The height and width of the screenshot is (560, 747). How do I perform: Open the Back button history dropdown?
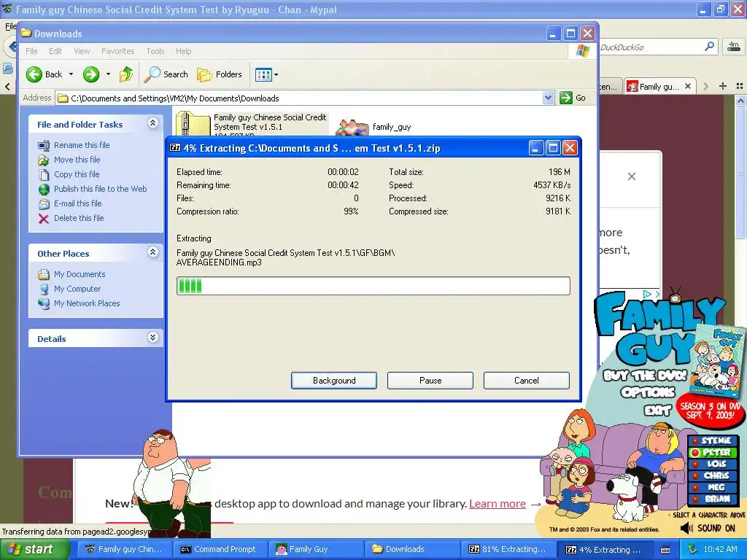[71, 74]
